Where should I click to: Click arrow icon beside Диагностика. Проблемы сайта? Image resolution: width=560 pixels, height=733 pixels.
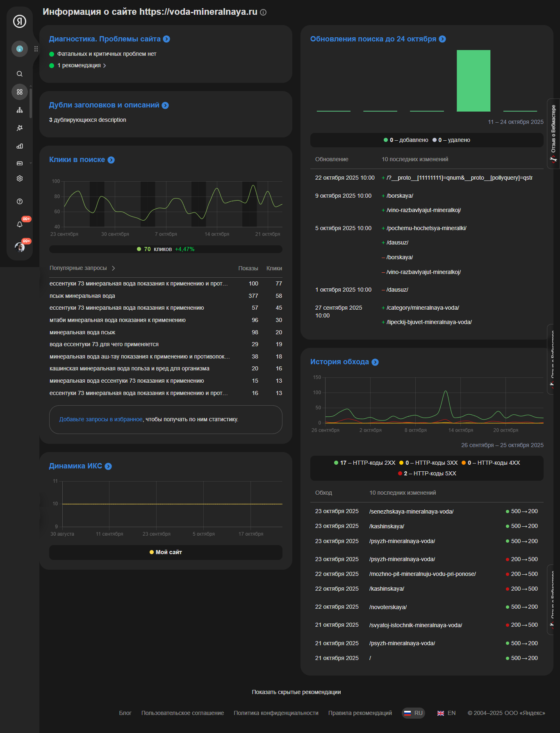[166, 39]
